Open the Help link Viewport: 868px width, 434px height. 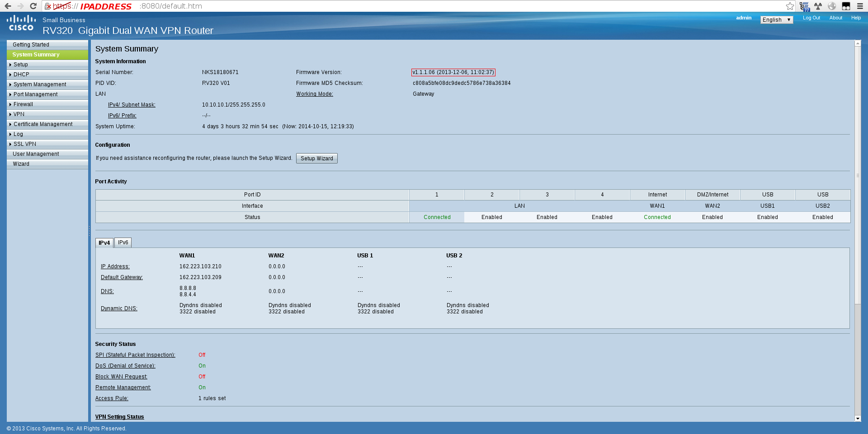click(856, 18)
